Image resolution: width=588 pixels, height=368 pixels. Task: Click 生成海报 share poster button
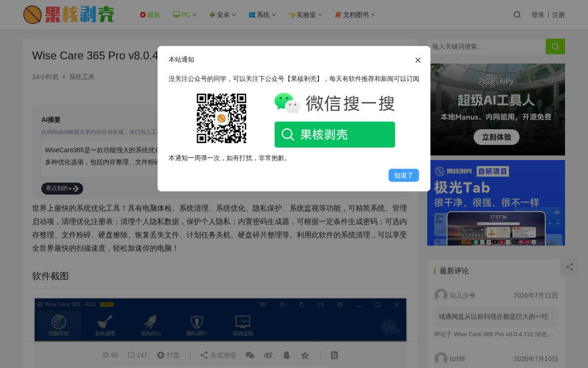click(218, 355)
